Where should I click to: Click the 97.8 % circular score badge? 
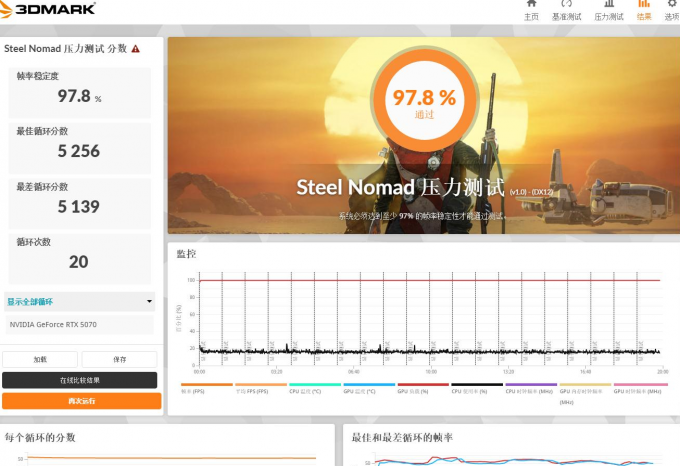pyautogui.click(x=424, y=100)
